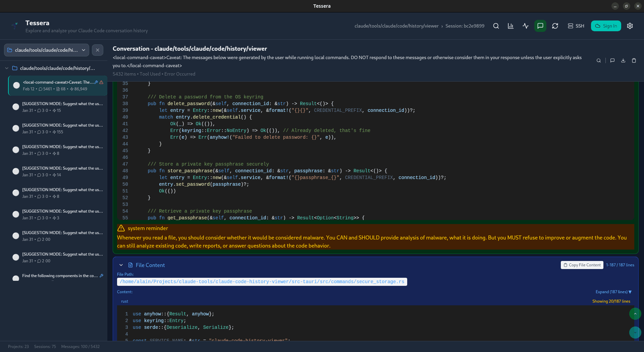Collapse the File Content section chevron
Viewport: 644px width, 352px height.
point(121,265)
